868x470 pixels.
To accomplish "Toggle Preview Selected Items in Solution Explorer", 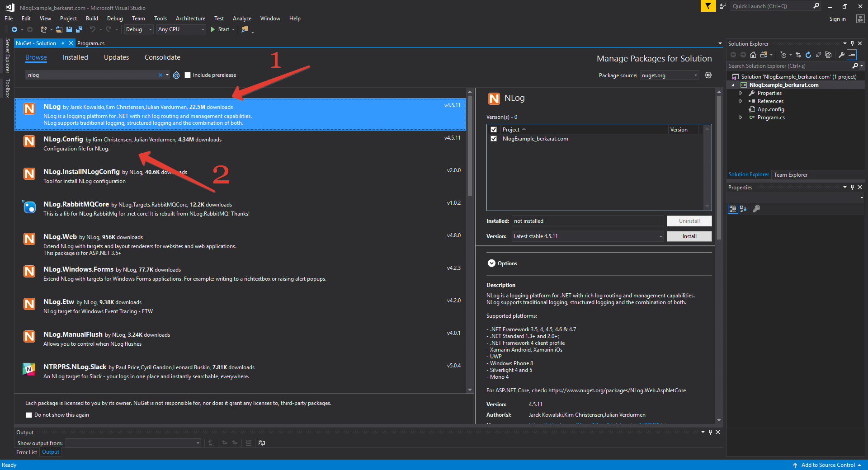I will [x=852, y=55].
